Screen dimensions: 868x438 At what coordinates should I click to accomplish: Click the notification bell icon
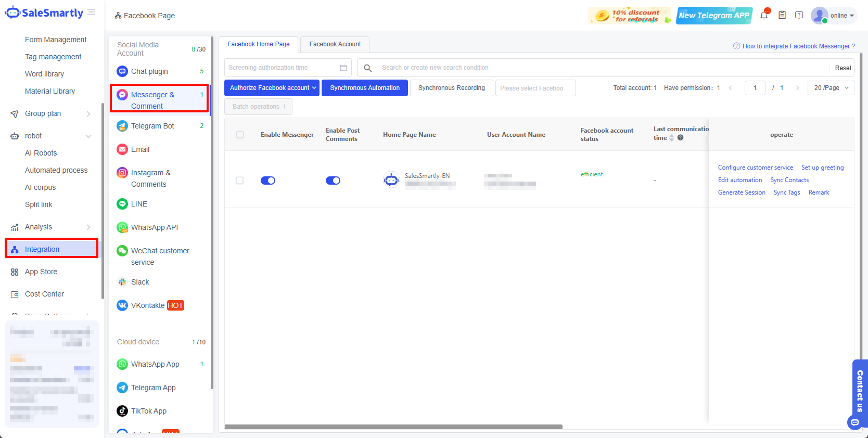(x=764, y=15)
